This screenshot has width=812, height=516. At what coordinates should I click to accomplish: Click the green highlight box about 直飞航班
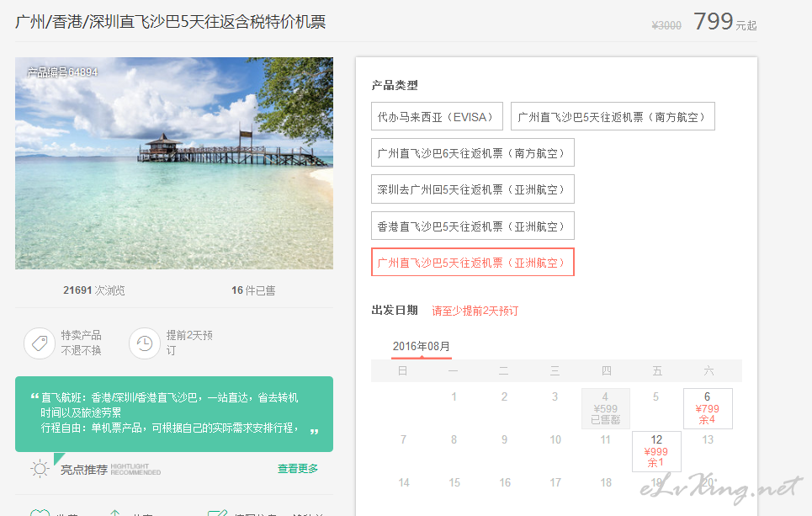(x=174, y=414)
